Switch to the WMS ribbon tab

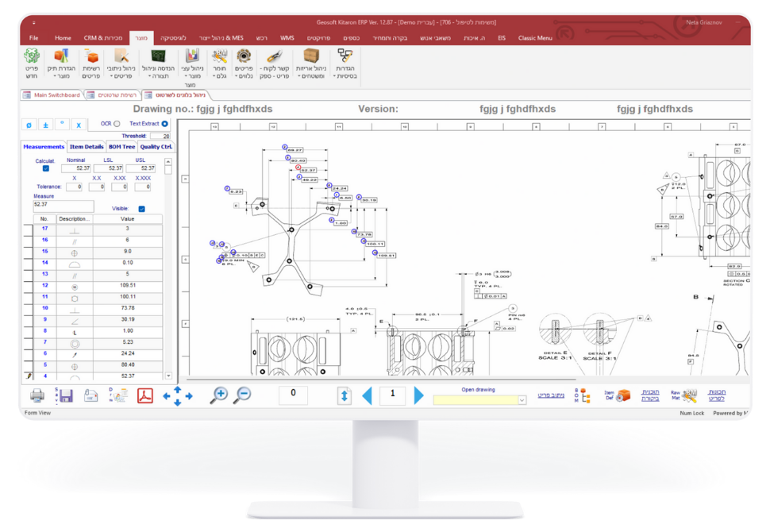coord(287,38)
